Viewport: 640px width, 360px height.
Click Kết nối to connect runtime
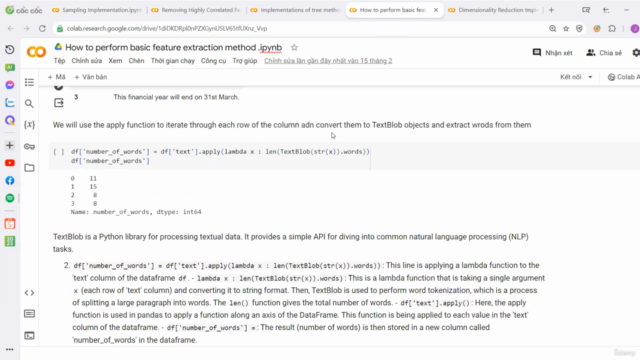coord(570,77)
